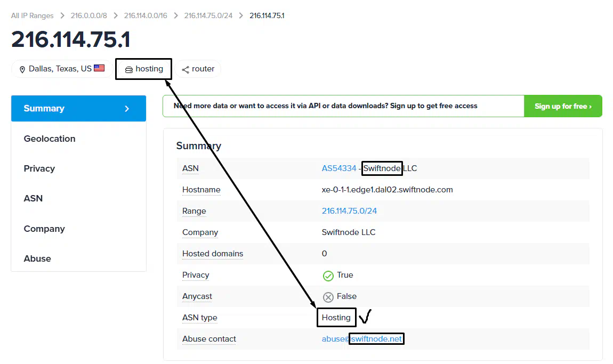Click the Anycast row label
This screenshot has width=613, height=364.
point(197,296)
